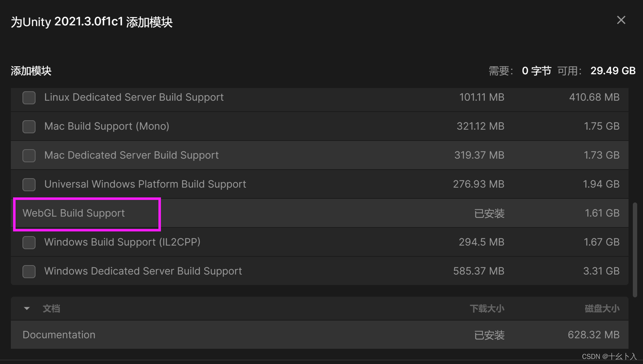Screen dimensions: 643x364
Task: Click the 文档 section header label
Action: pos(51,309)
